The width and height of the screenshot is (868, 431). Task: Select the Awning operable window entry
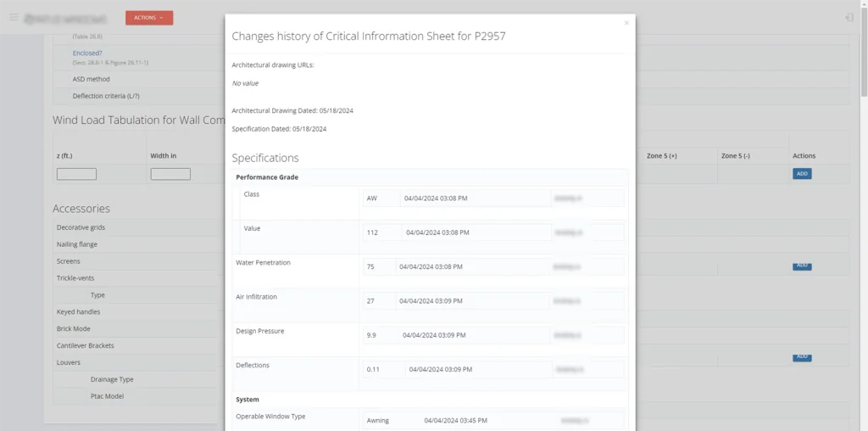(493, 421)
